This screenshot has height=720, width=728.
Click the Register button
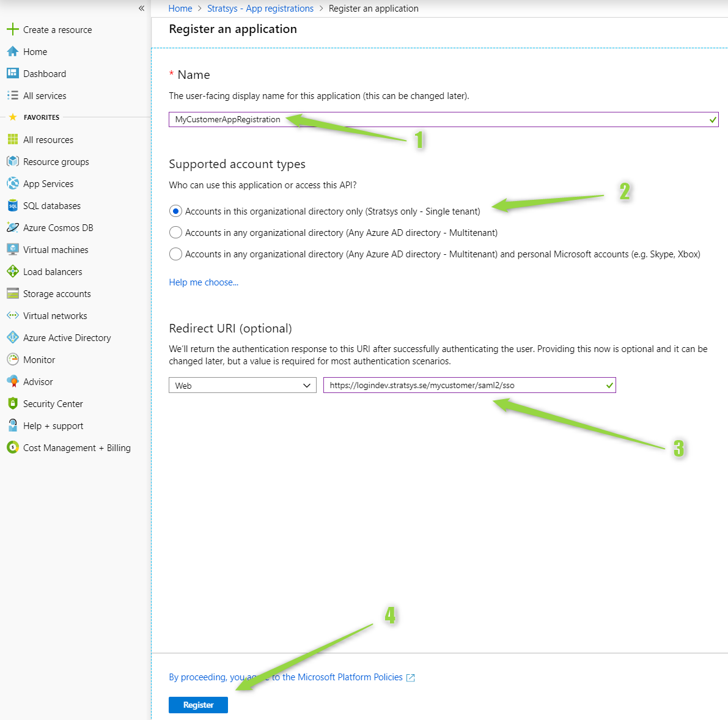198,705
